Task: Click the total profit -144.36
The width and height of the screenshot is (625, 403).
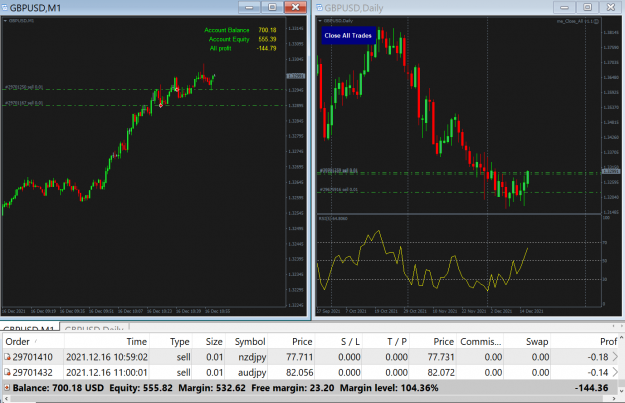Action: [x=592, y=387]
